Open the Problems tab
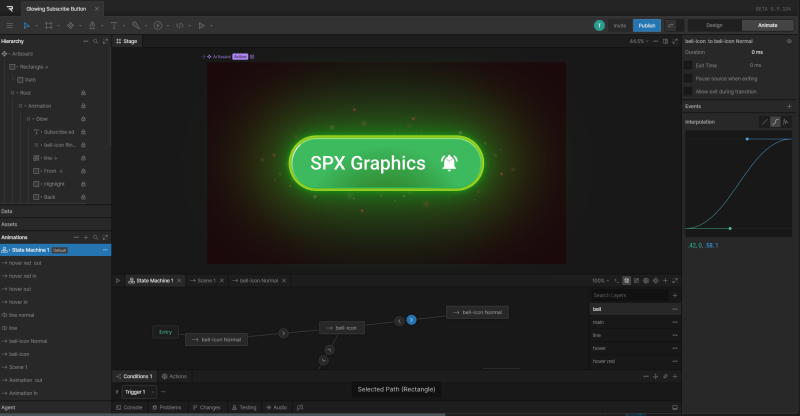This screenshot has height=416, width=800. point(167,407)
